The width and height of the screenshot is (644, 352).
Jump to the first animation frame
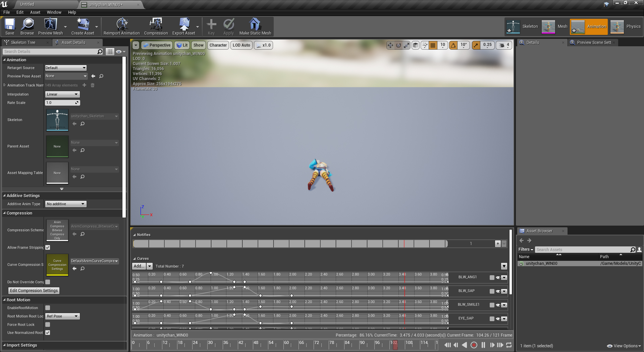point(448,345)
